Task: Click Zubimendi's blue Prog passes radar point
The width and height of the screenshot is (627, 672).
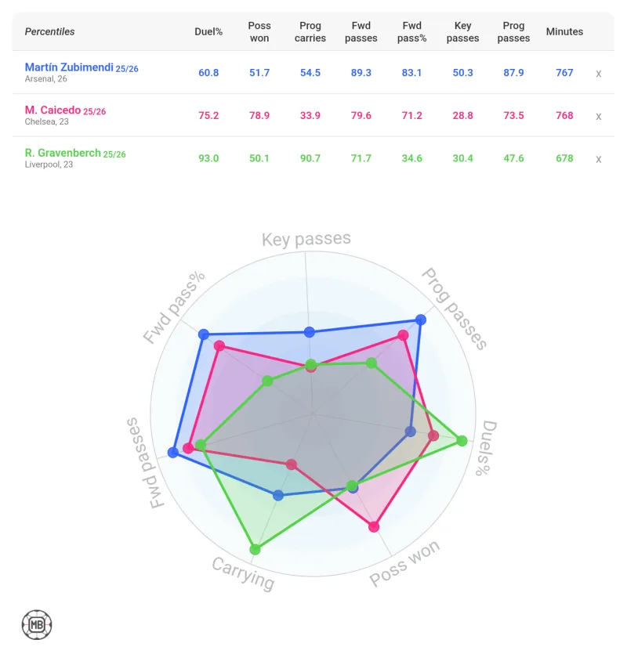Action: pyautogui.click(x=421, y=320)
